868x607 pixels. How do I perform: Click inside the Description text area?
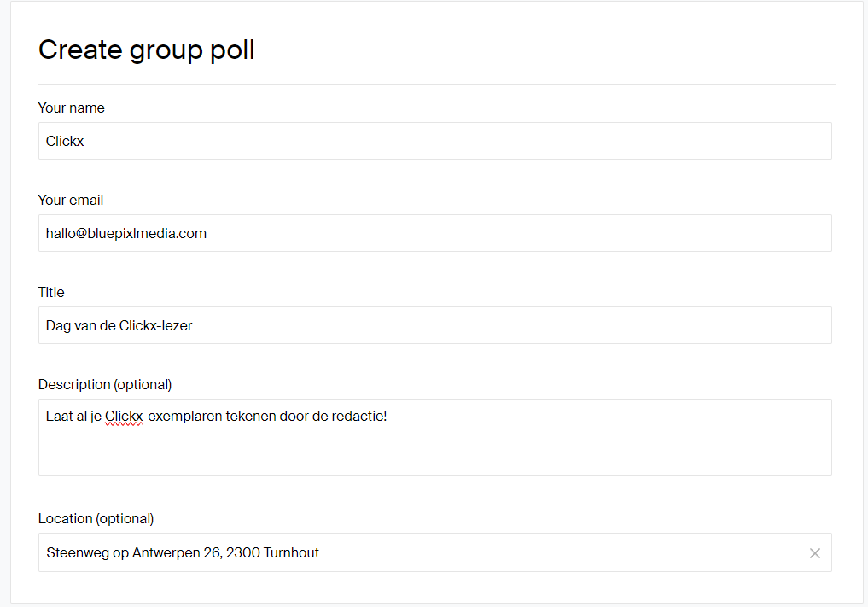coord(434,437)
